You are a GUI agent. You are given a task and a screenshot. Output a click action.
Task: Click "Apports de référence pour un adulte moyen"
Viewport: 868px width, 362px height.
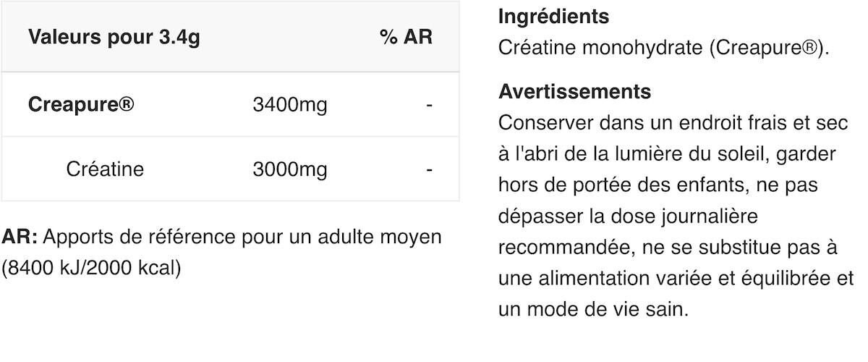pos(247,237)
